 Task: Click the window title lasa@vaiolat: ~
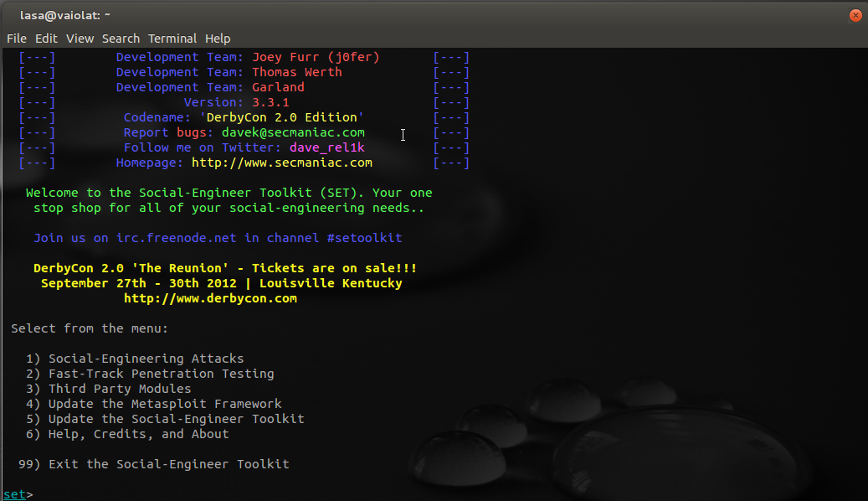[x=65, y=16]
